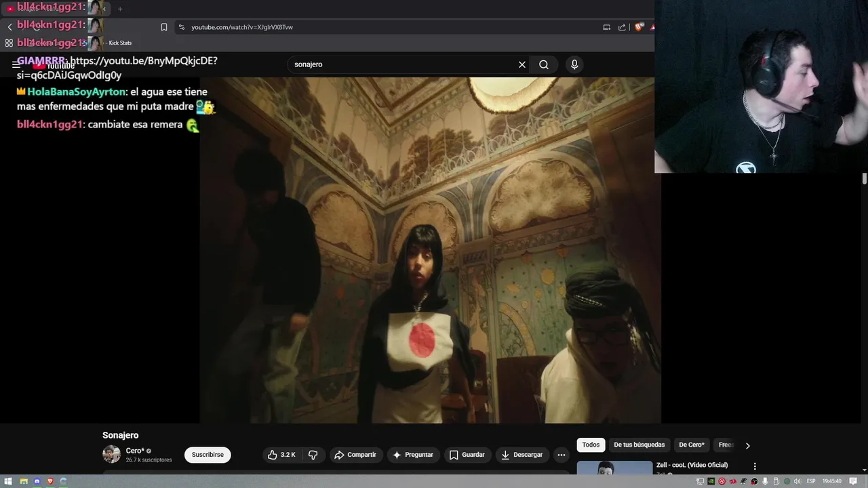This screenshot has width=868, height=488.
Task: Bookmark this page from the address bar
Action: click(164, 27)
